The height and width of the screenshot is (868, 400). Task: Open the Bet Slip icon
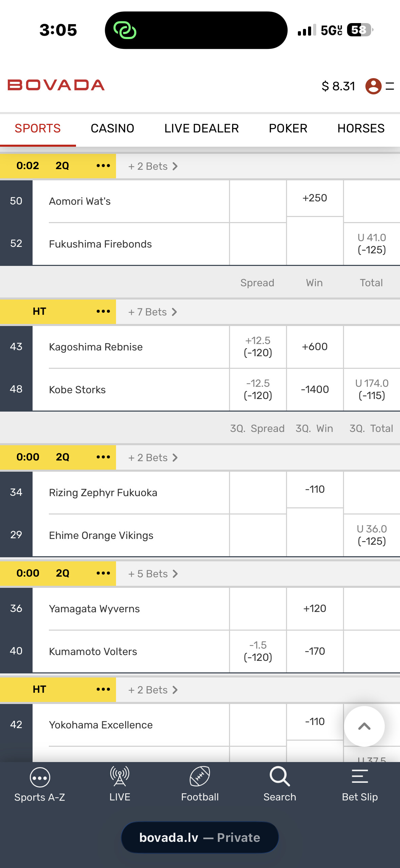click(x=360, y=777)
